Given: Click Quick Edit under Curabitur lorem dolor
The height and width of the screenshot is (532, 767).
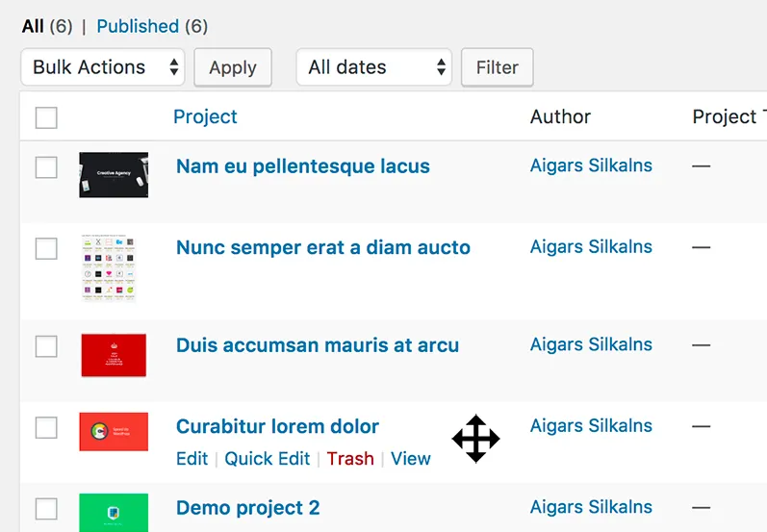Looking at the screenshot, I should click(268, 459).
